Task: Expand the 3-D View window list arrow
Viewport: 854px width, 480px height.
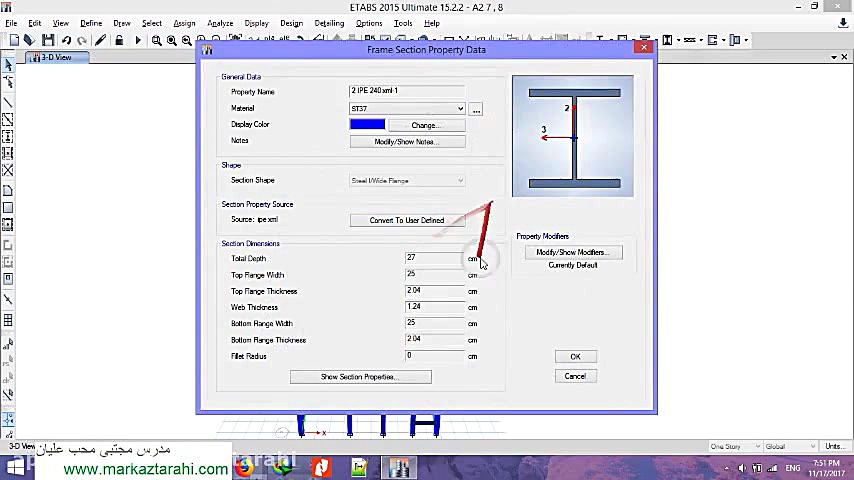Action: coord(834,57)
